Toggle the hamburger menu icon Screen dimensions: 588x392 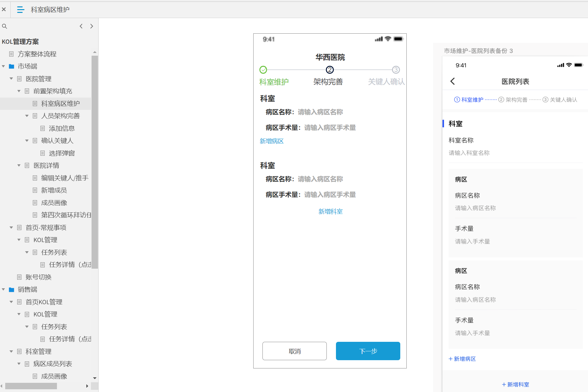[x=21, y=10]
